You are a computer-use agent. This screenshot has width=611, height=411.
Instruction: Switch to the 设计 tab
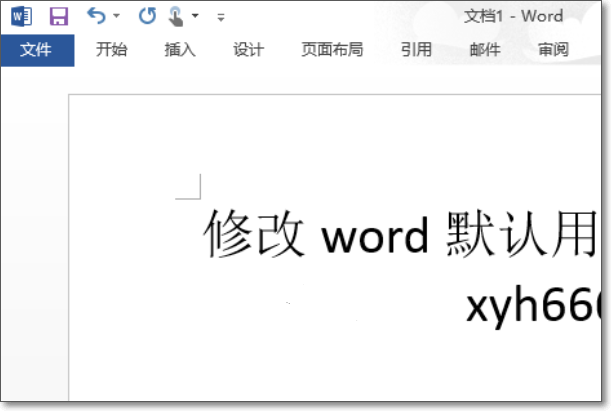pos(249,50)
